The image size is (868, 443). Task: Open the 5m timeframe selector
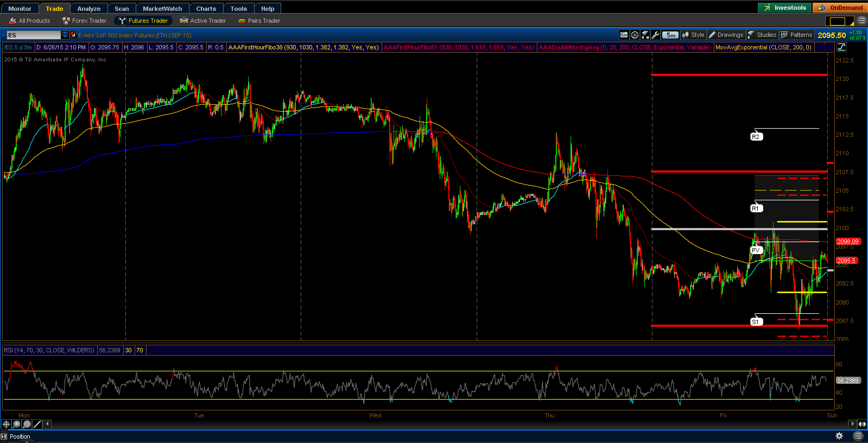pos(670,35)
